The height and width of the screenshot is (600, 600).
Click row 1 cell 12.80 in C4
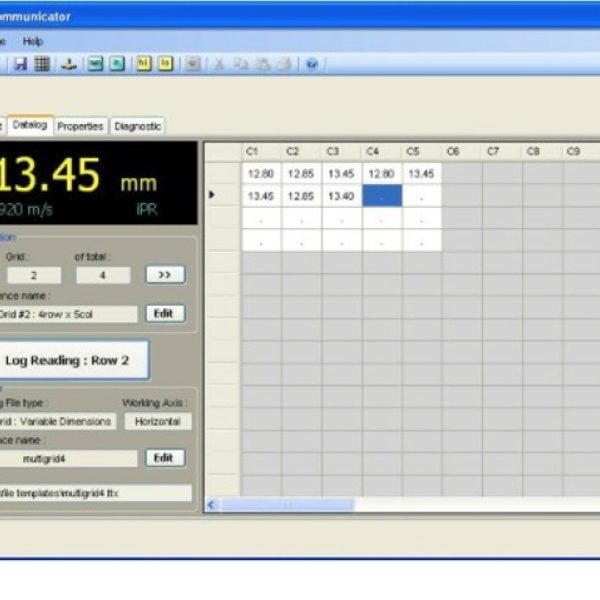point(382,174)
